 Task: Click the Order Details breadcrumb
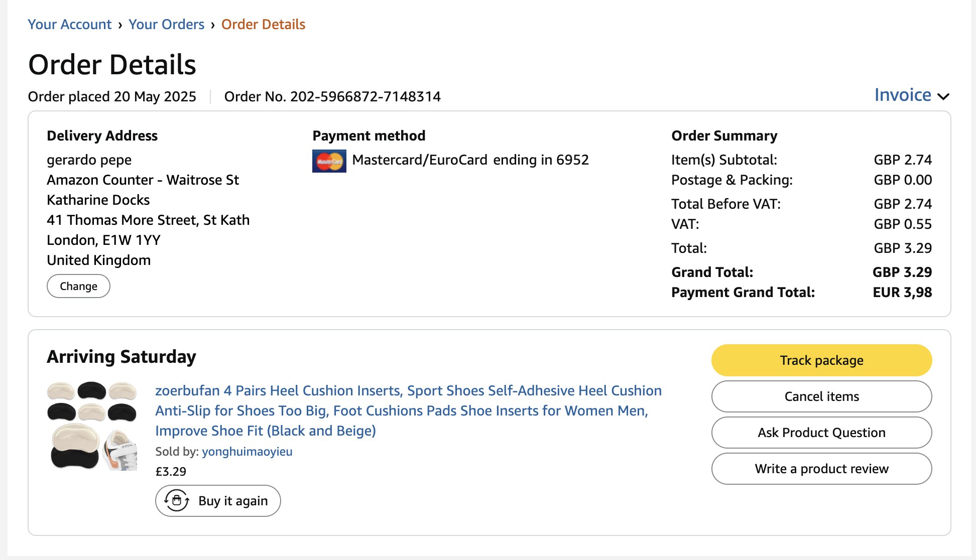tap(263, 24)
